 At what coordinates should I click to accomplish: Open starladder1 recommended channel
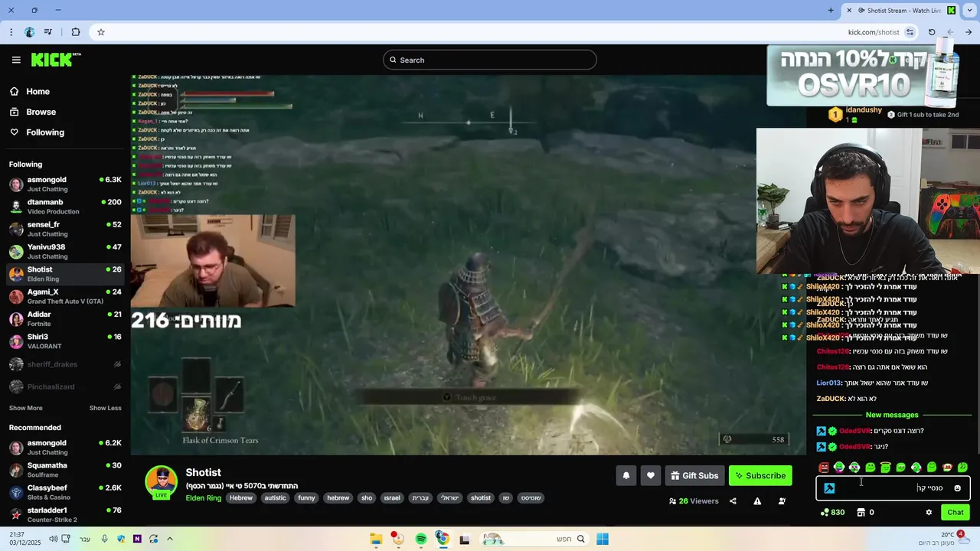coord(65,514)
